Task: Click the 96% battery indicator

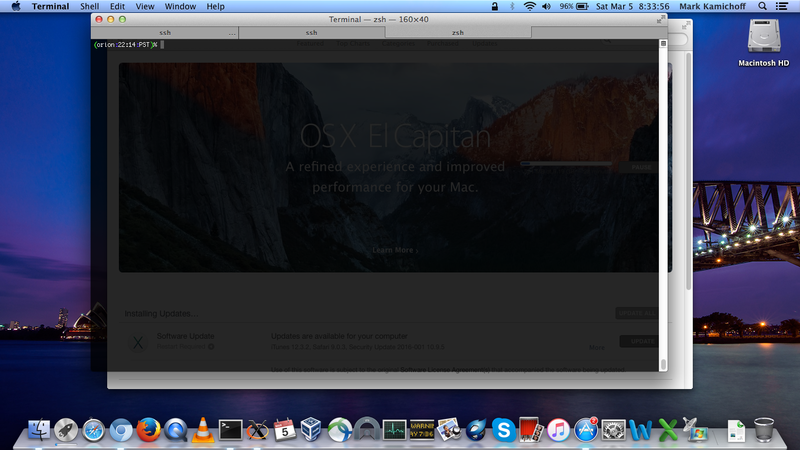Action: (574, 6)
